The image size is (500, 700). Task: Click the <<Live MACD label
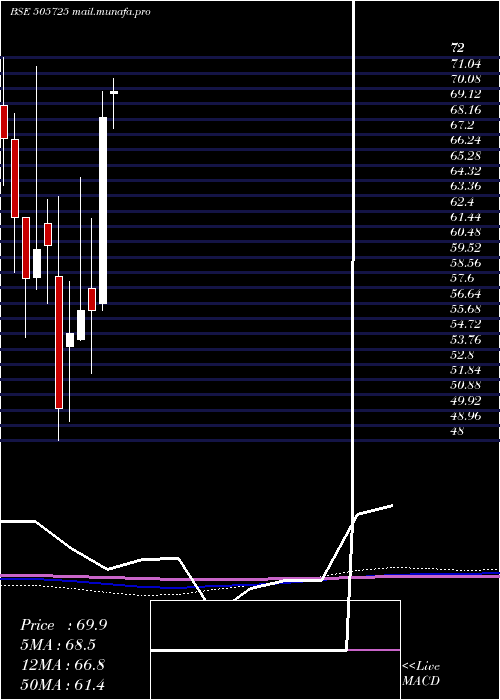coord(421,674)
